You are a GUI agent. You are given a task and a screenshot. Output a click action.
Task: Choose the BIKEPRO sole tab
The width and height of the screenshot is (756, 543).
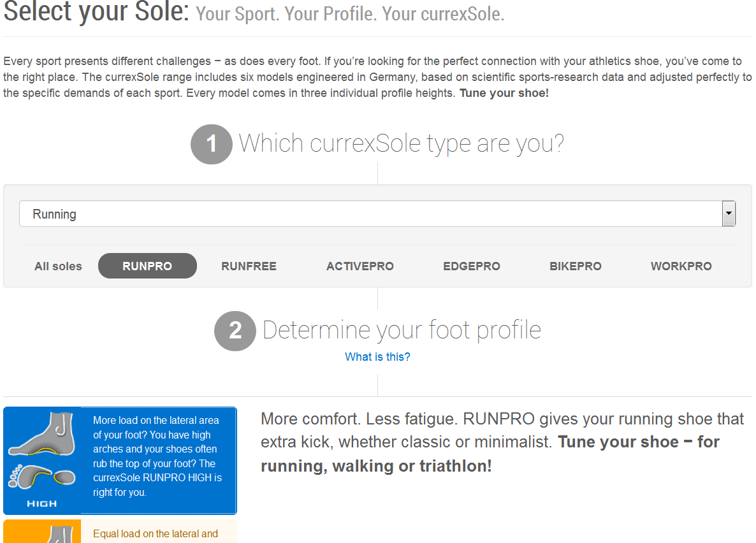pos(575,266)
